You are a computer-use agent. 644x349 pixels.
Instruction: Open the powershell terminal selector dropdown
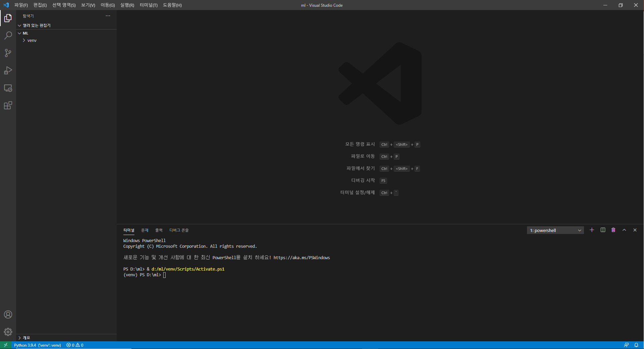pyautogui.click(x=555, y=230)
